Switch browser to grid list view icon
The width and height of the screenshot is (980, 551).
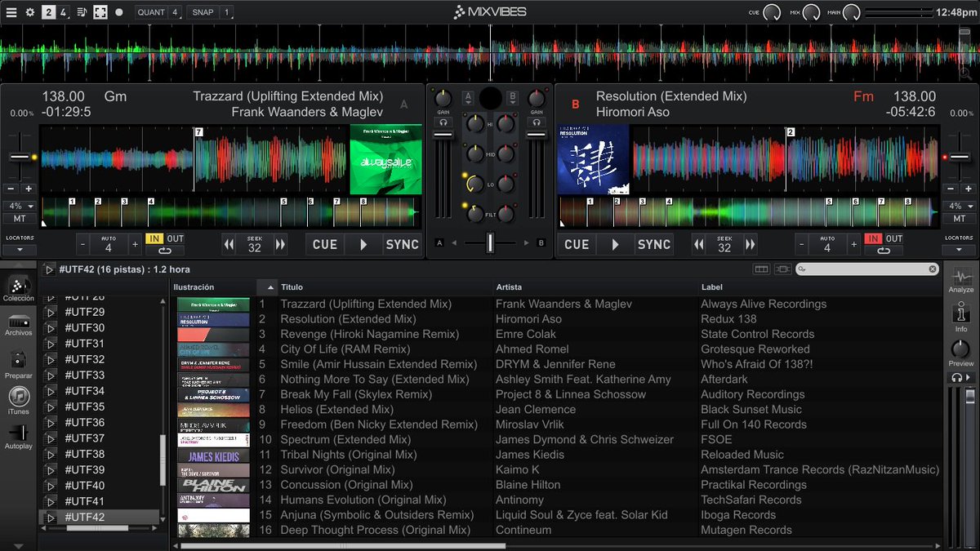click(x=761, y=269)
